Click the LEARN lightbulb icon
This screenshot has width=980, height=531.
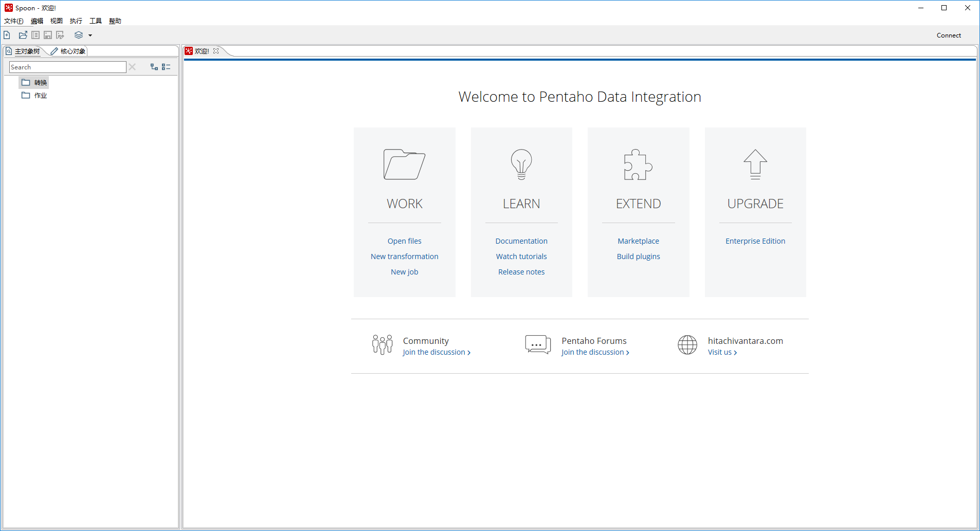click(x=521, y=164)
